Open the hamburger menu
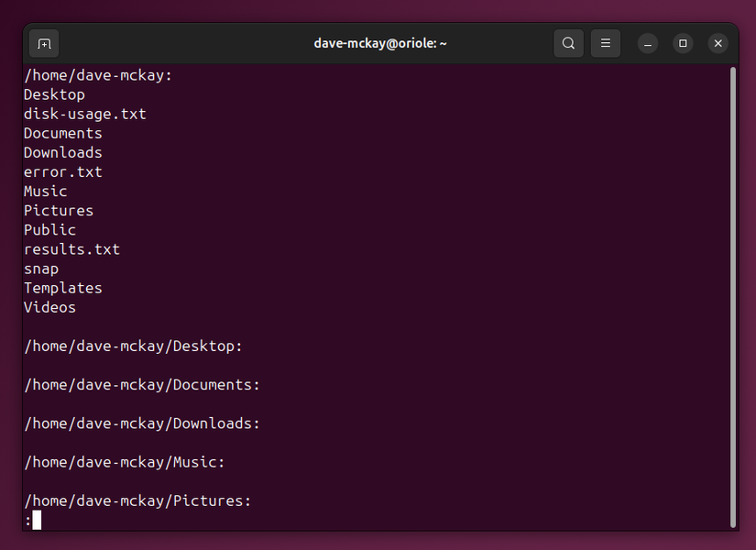Viewport: 756px width, 550px height. (605, 43)
